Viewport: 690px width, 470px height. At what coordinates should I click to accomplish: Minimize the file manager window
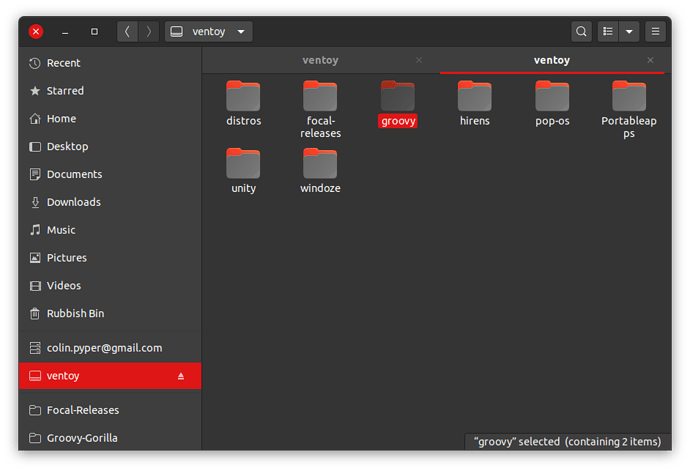point(65,32)
